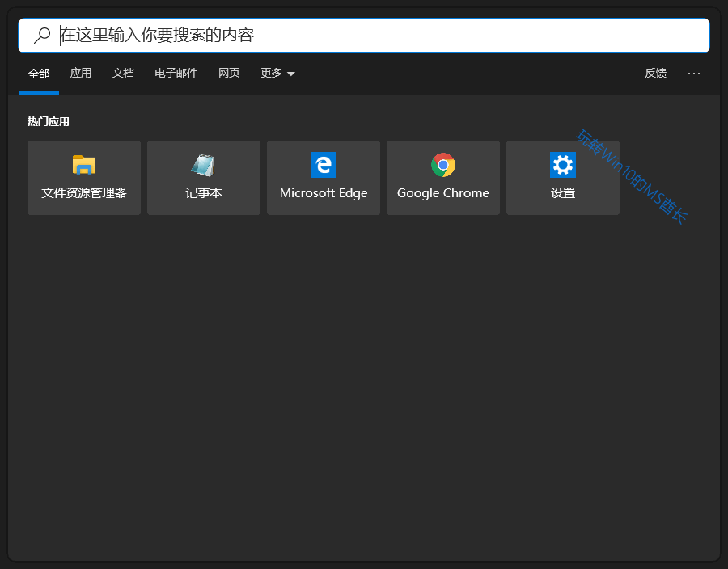
Task: Open File Explorer app tile
Action: click(84, 178)
